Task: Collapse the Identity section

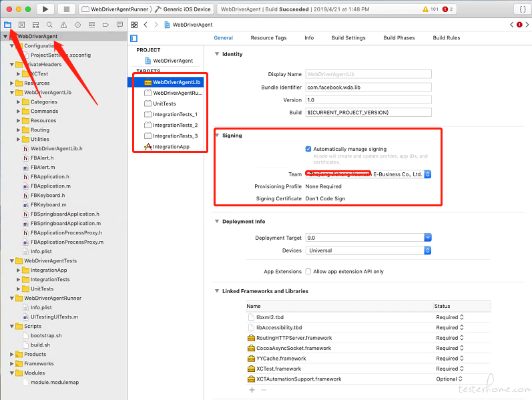Action: (x=217, y=54)
